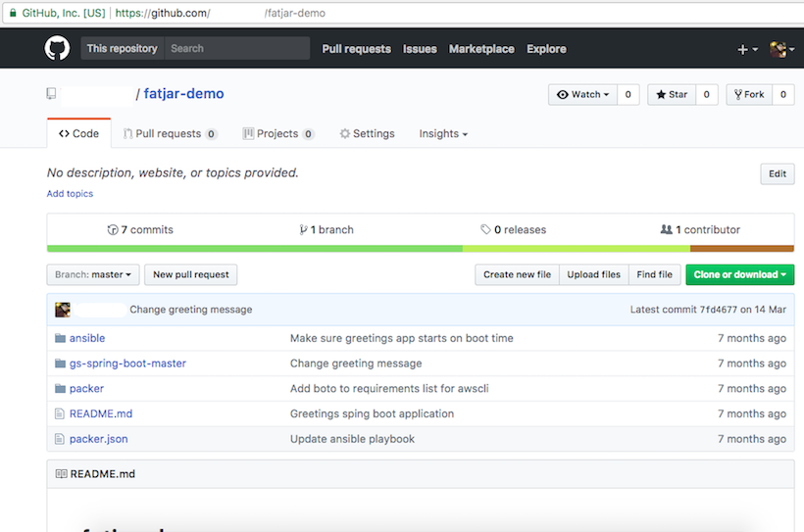Open the 1 contributor link
Screen dimensions: 804x532
pos(700,229)
